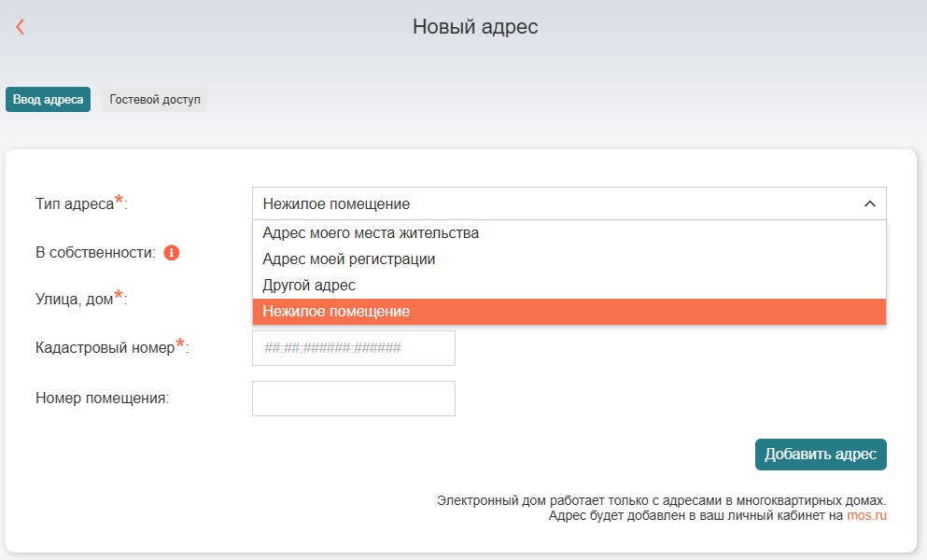Image resolution: width=927 pixels, height=560 pixels.
Task: Click the 'Тип адреса' field label
Action: (x=75, y=203)
